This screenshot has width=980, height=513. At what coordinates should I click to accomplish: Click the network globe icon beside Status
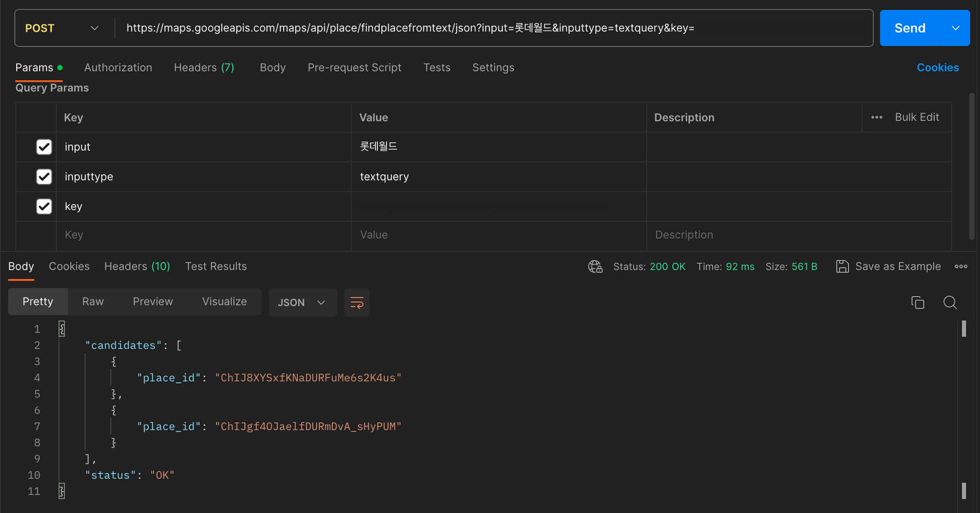pyautogui.click(x=595, y=267)
